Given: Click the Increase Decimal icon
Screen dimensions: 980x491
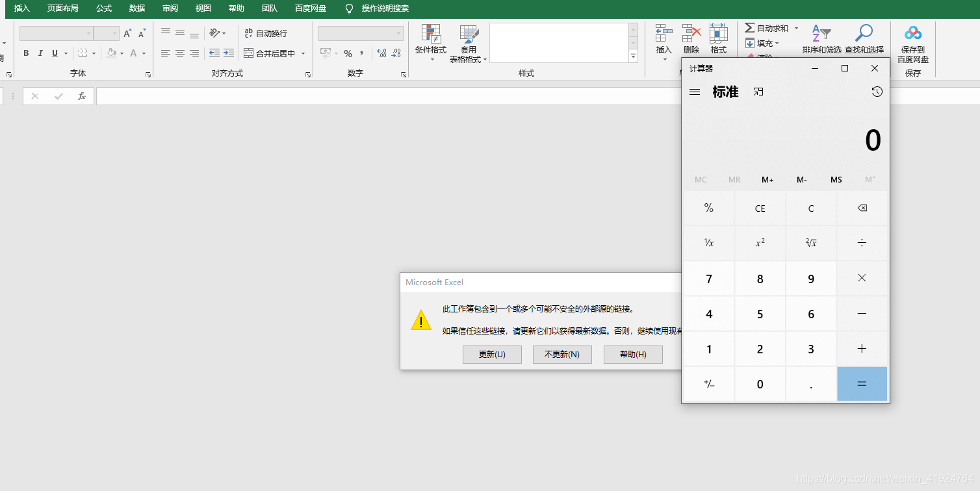Looking at the screenshot, I should click(381, 53).
